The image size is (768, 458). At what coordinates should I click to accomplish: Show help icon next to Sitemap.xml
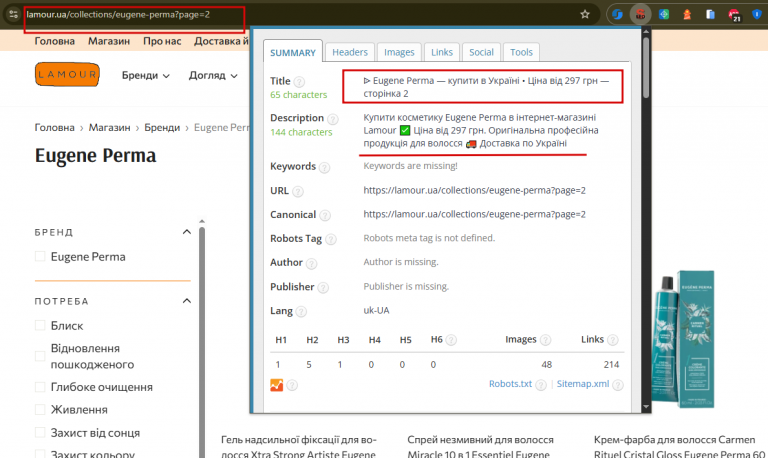pyautogui.click(x=618, y=385)
